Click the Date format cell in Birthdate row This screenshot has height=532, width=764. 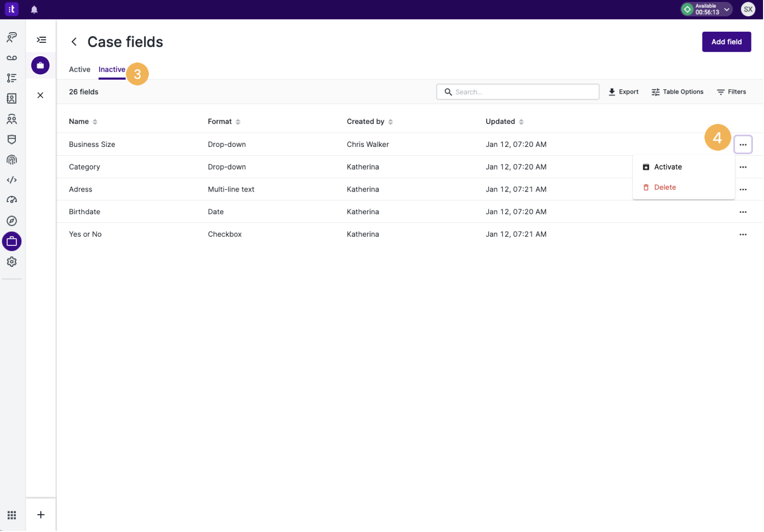pos(216,212)
